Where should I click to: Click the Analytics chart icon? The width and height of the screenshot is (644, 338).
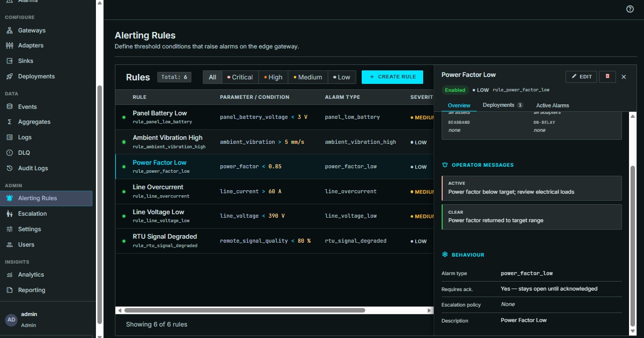[x=9, y=275]
